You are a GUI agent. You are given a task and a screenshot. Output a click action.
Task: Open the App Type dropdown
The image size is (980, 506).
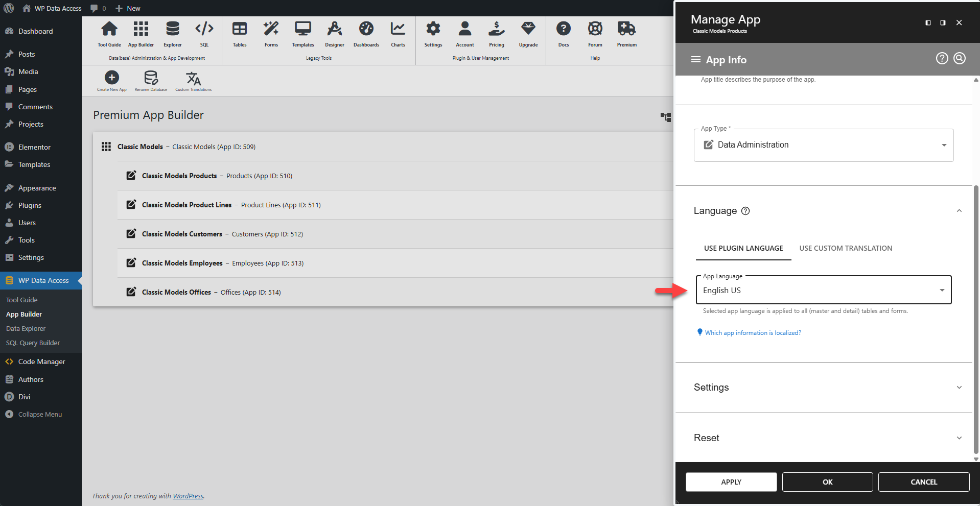click(x=943, y=145)
